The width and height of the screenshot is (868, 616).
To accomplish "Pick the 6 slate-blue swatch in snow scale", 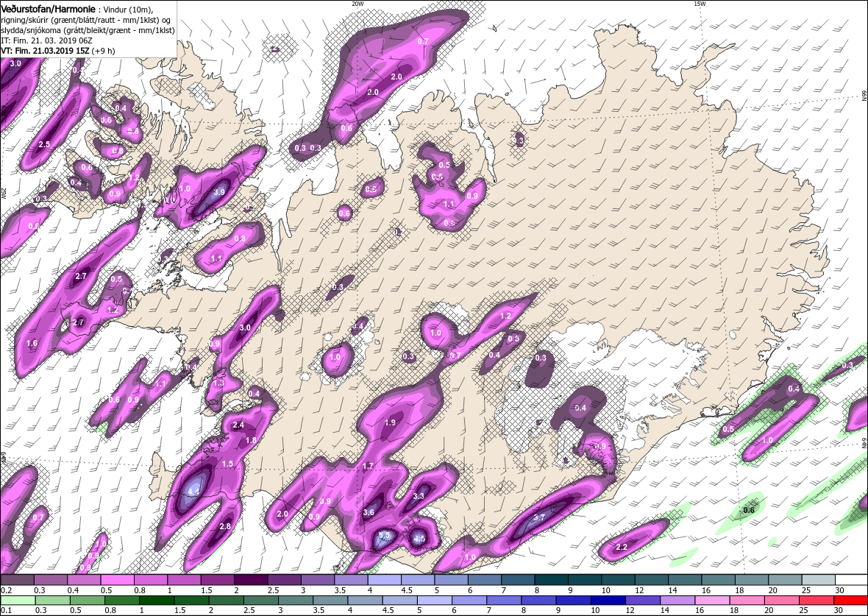I will click(x=484, y=579).
